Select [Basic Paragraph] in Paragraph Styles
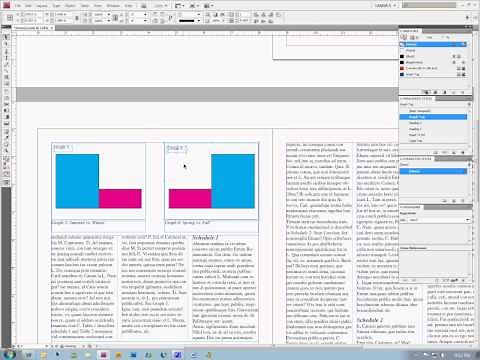 point(433,111)
